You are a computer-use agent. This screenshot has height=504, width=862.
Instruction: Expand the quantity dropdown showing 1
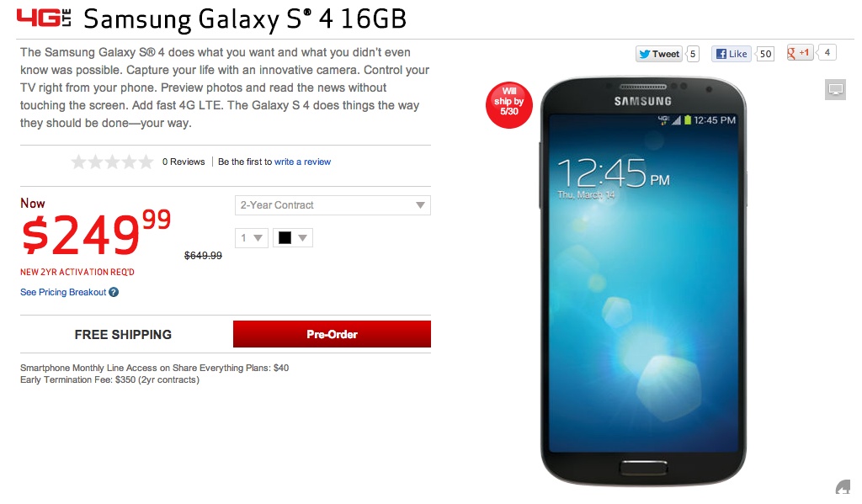pyautogui.click(x=251, y=238)
